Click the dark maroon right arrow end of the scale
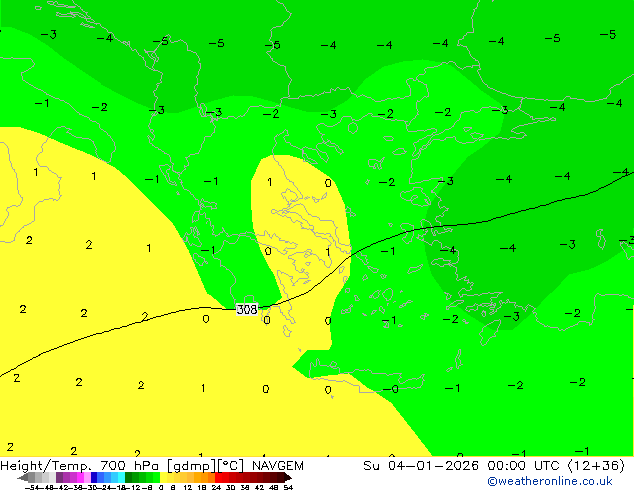 click(287, 477)
